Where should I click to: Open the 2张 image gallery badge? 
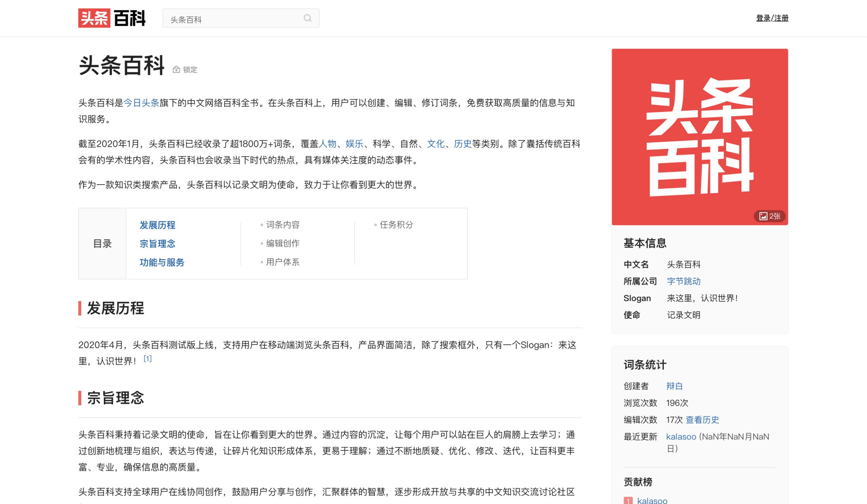(769, 216)
